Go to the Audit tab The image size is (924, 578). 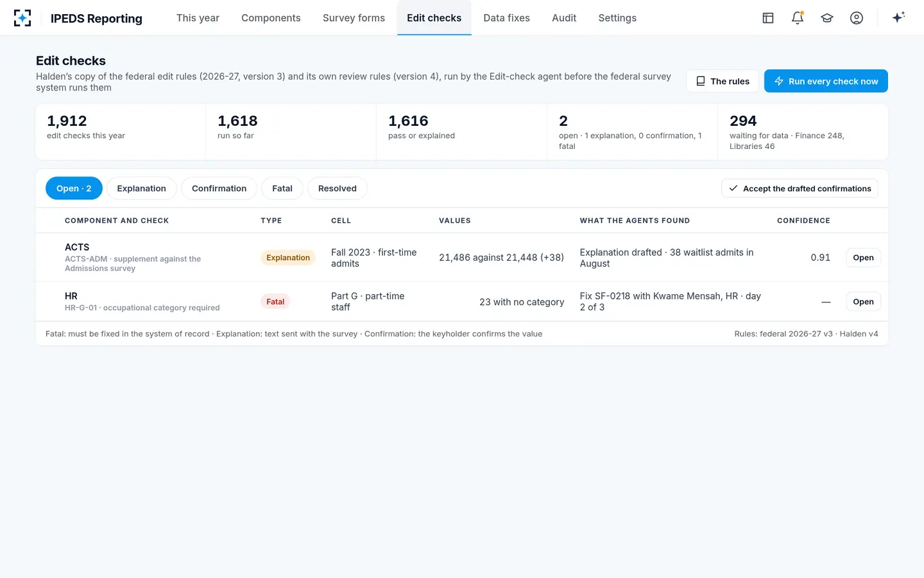[x=564, y=18]
